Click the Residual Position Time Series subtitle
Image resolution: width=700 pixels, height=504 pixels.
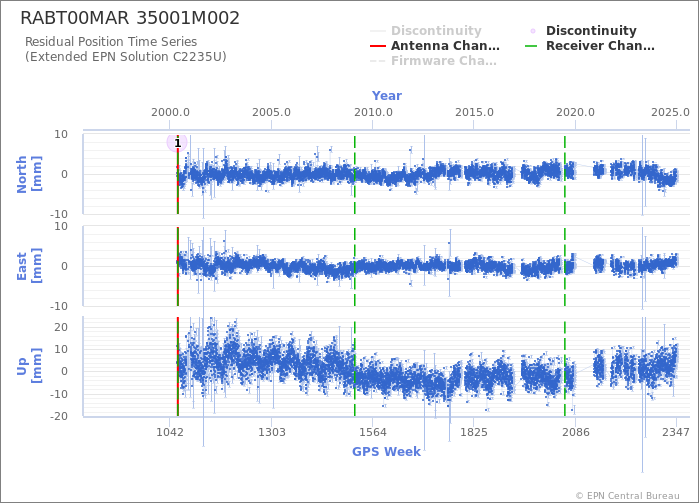pyautogui.click(x=111, y=42)
